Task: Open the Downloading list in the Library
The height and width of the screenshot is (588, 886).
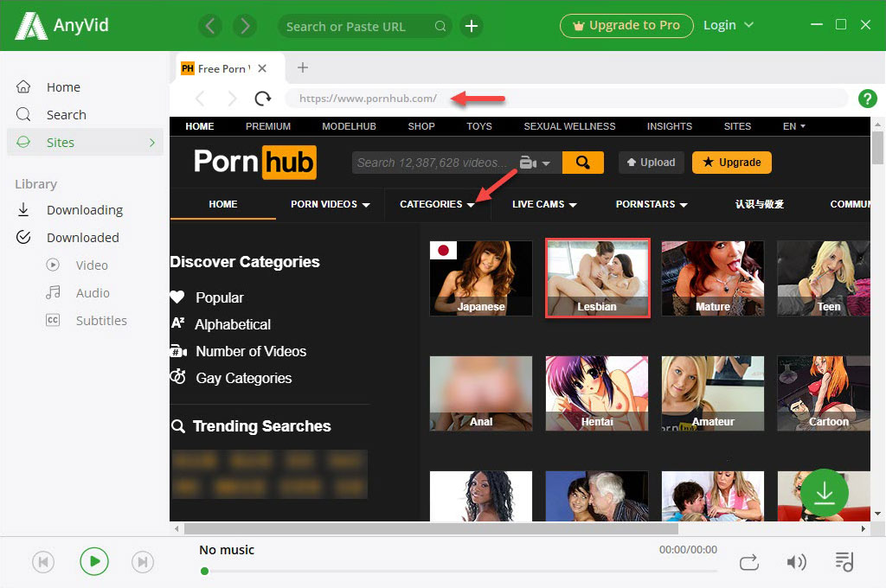Action: pos(85,210)
